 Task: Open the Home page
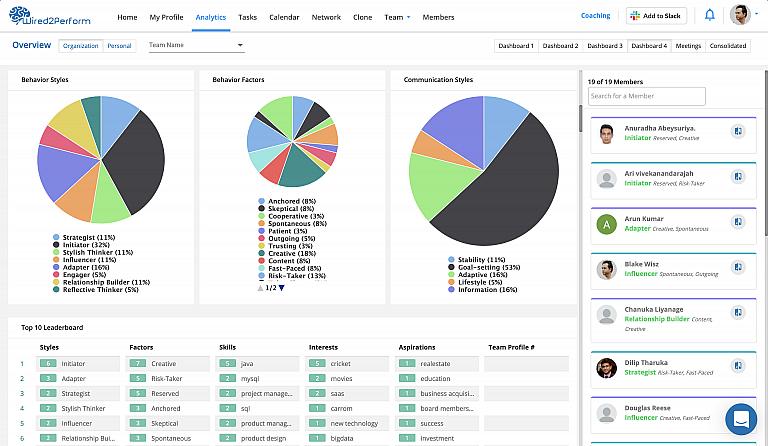point(127,17)
